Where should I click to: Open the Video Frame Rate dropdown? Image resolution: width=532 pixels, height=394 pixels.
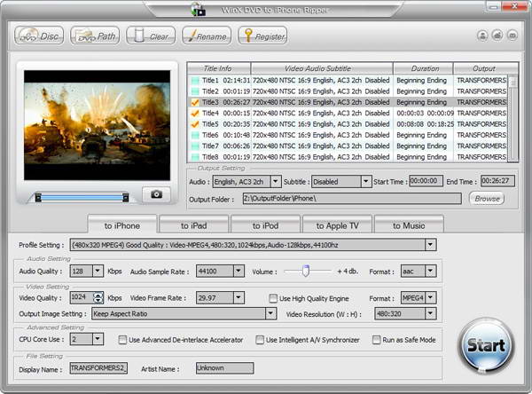click(x=239, y=298)
